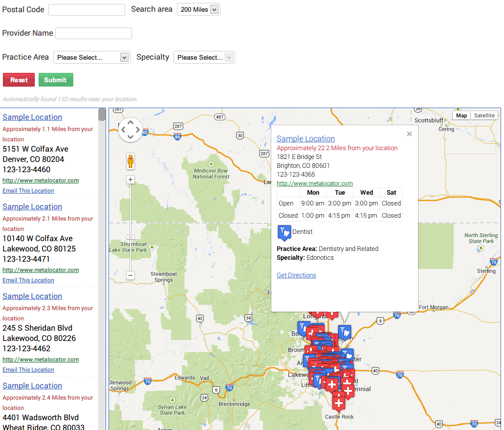Open the Search area dropdown
Viewport: 504px width, 430px height.
pyautogui.click(x=198, y=9)
